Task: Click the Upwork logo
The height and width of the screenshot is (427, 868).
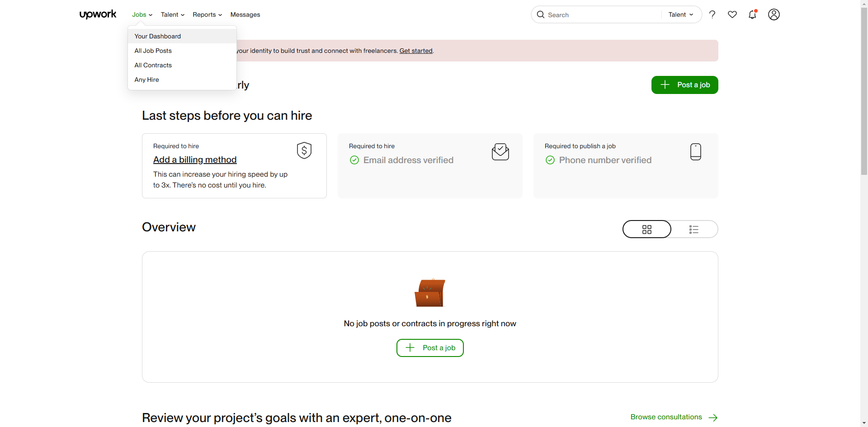Action: (x=98, y=14)
